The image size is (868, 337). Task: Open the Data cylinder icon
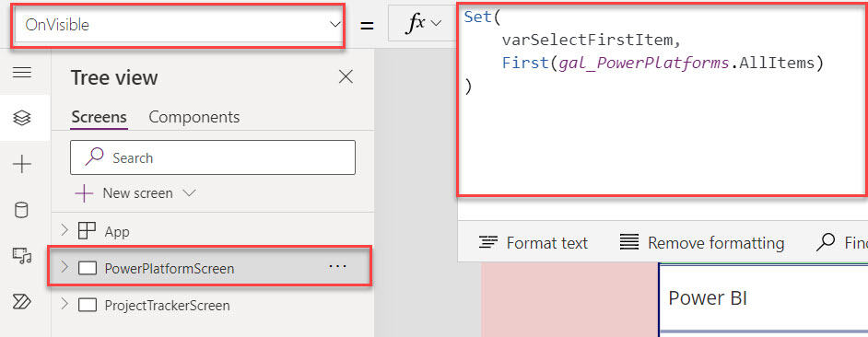click(x=21, y=210)
